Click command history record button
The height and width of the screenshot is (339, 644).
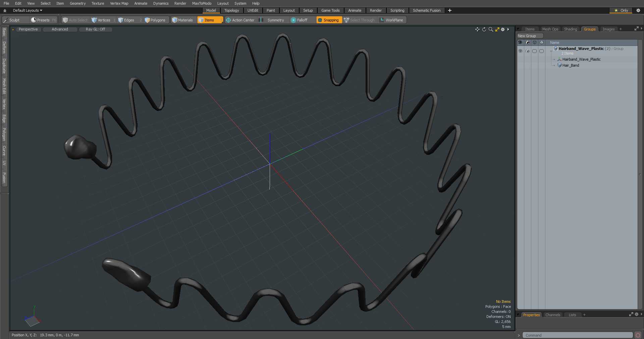[638, 335]
